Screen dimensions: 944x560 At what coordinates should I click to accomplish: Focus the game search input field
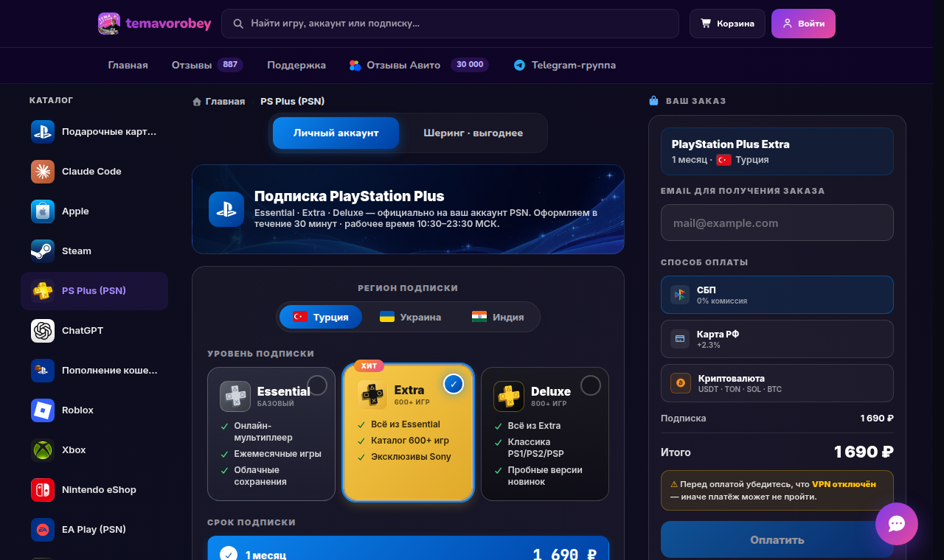tap(450, 24)
